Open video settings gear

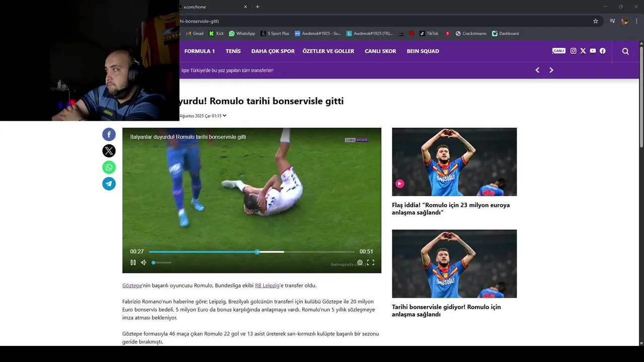click(x=360, y=262)
